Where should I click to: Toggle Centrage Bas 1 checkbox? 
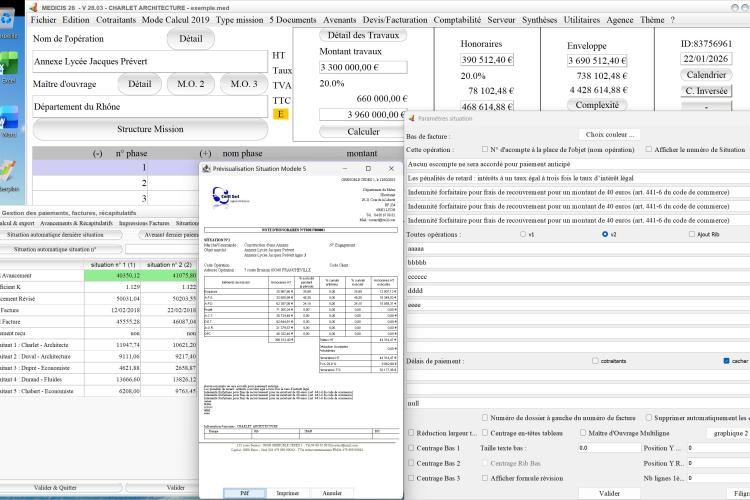tap(411, 448)
